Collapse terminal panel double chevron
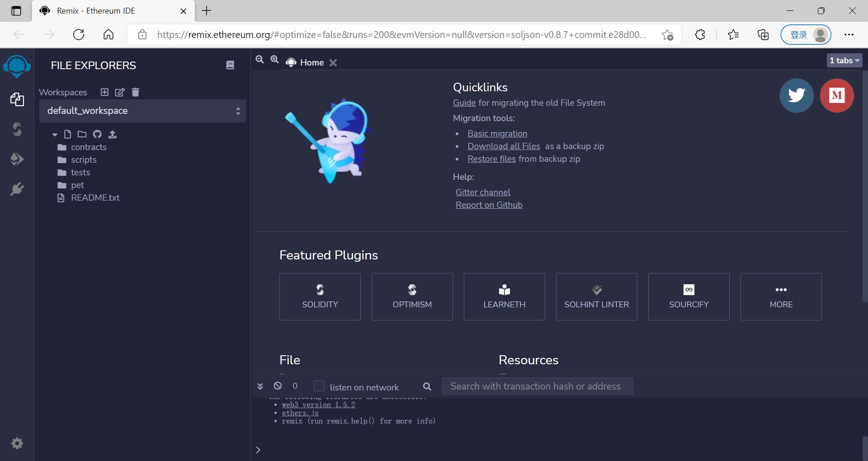 (260, 386)
